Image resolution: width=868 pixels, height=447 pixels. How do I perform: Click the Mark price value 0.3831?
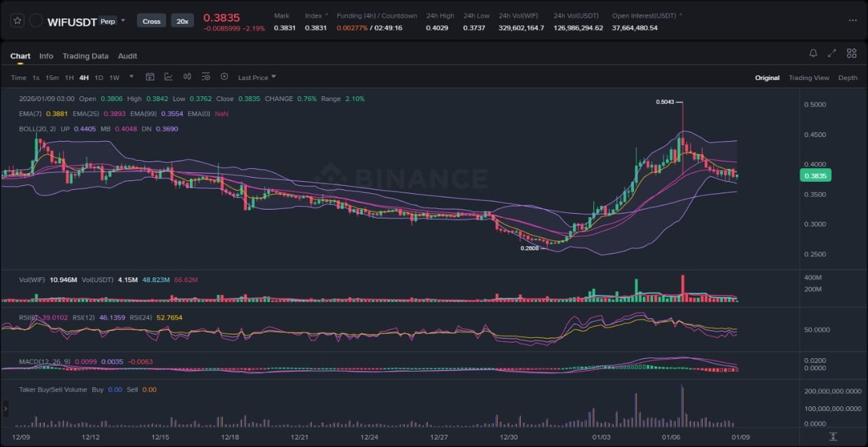284,28
